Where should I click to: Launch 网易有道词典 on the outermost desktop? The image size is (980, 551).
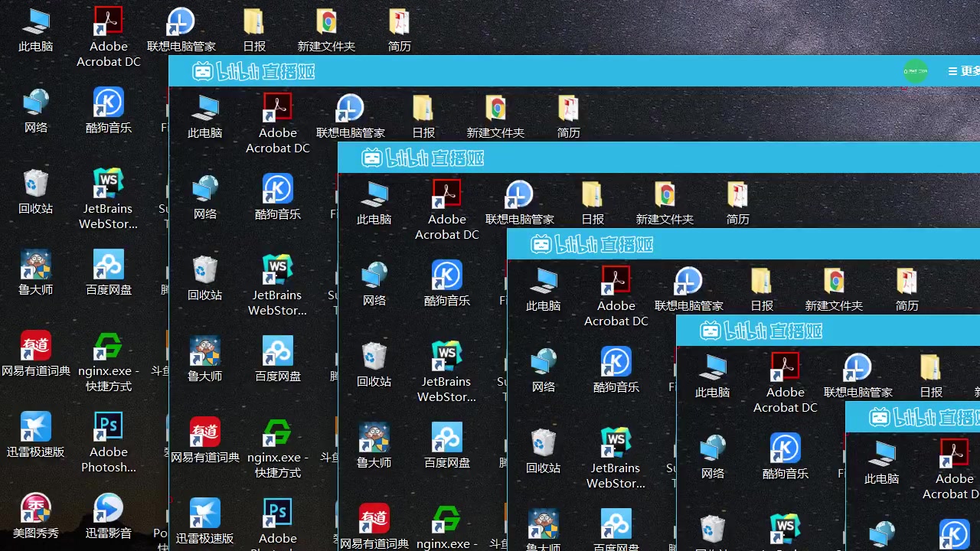coord(36,355)
